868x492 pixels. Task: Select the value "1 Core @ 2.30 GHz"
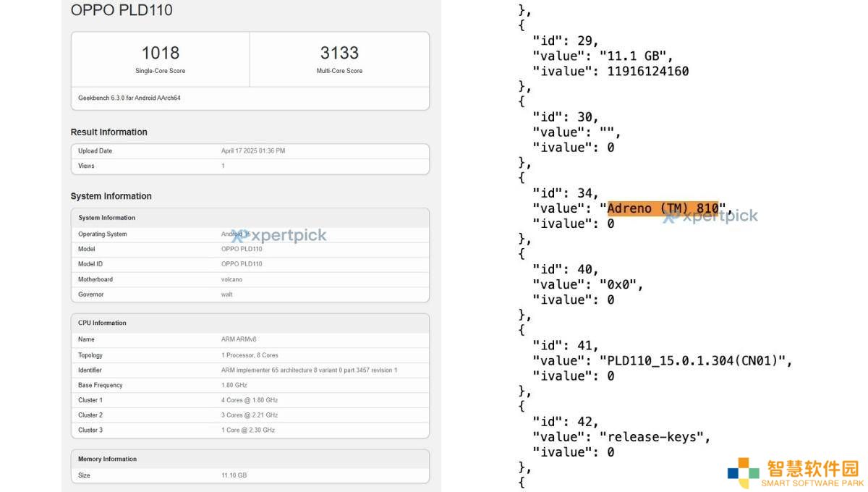tap(248, 430)
